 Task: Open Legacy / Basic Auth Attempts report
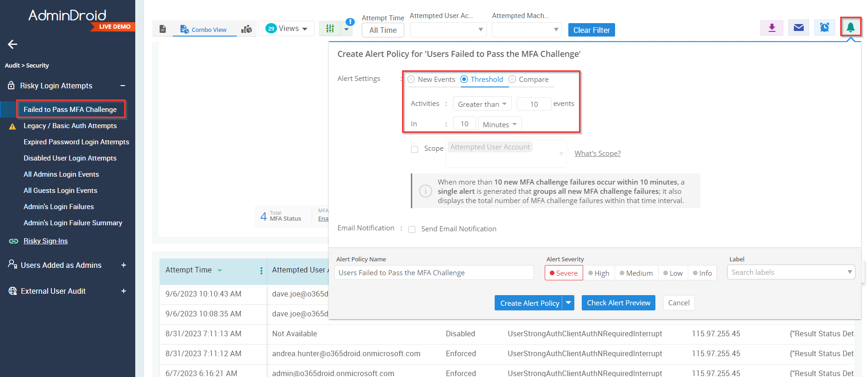click(70, 126)
